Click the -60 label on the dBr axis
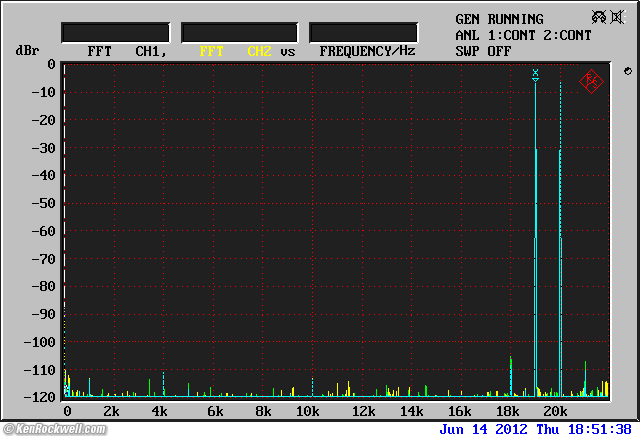Viewport: 640px width, 436px height. (44, 231)
